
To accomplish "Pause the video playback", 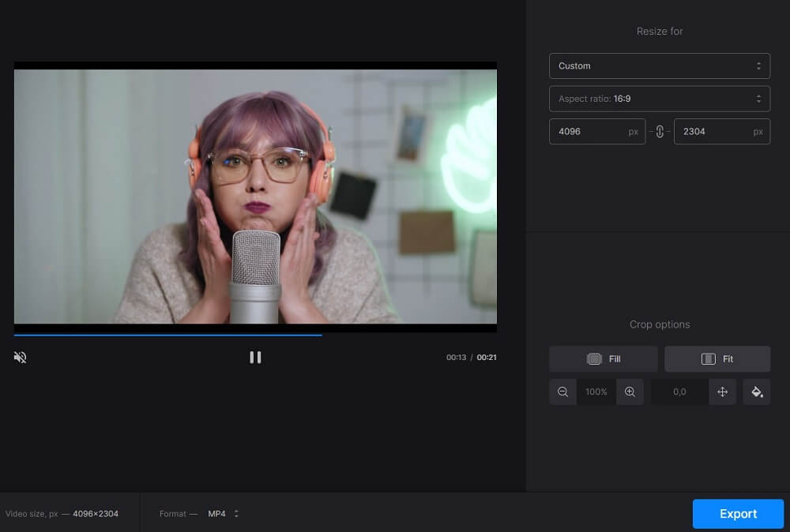I will coord(255,357).
